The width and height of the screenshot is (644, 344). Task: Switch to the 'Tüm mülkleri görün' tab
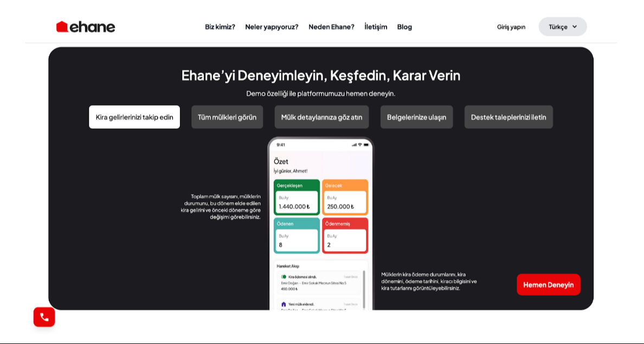[227, 116]
